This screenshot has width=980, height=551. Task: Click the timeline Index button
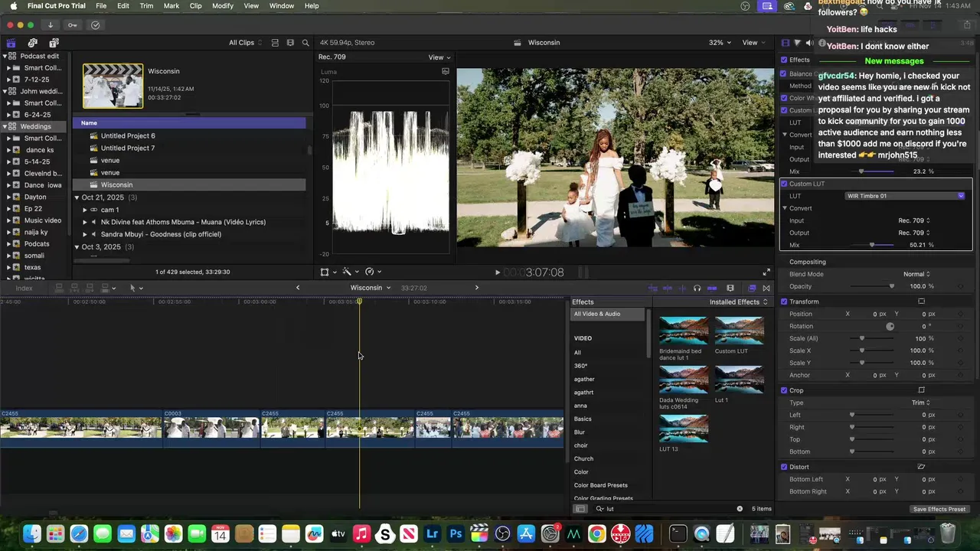coord(24,289)
